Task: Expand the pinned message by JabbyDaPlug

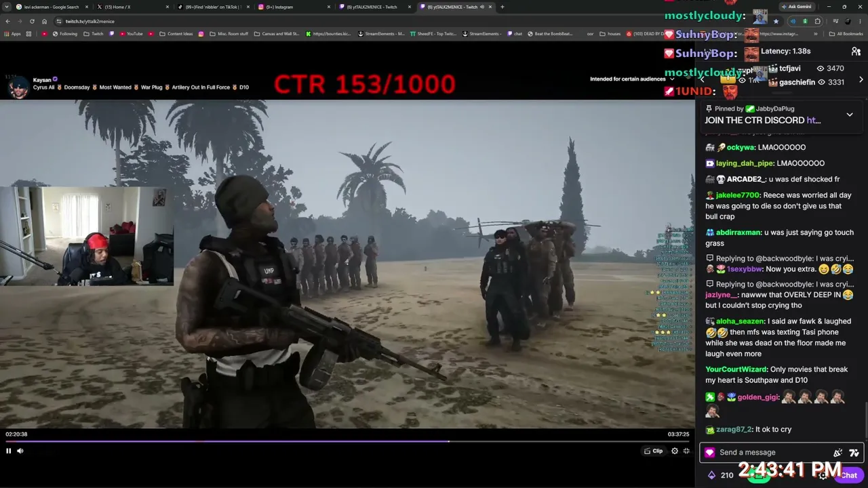Action: click(x=850, y=115)
